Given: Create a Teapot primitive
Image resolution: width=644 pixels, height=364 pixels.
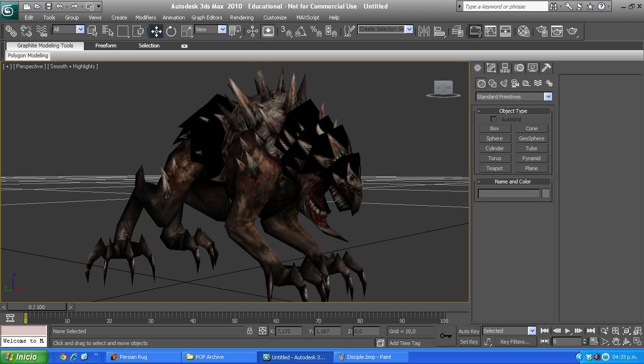Looking at the screenshot, I should pyautogui.click(x=494, y=168).
